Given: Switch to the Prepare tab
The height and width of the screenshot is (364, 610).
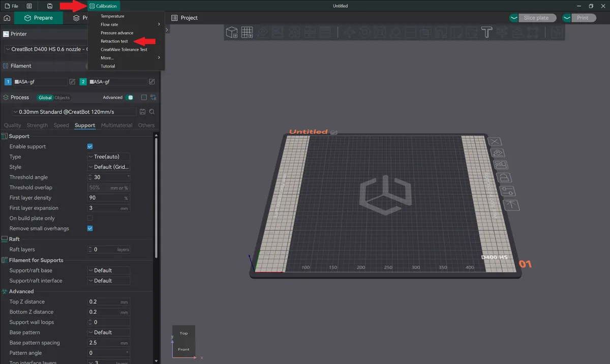Looking at the screenshot, I should point(39,18).
